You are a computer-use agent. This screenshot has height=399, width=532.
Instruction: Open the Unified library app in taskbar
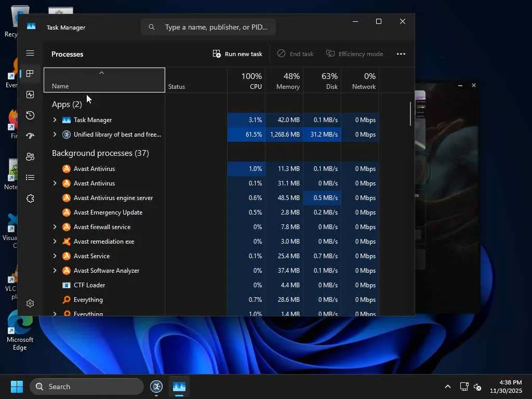[156, 387]
